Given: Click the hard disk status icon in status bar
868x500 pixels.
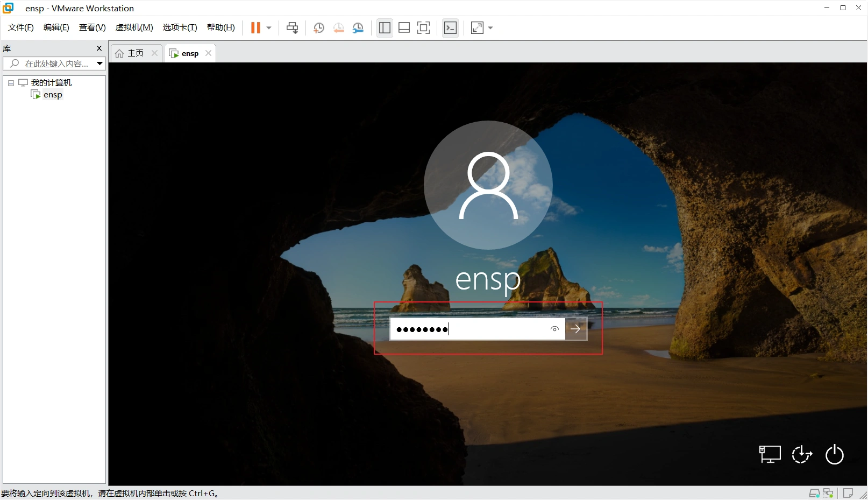Looking at the screenshot, I should tap(814, 493).
